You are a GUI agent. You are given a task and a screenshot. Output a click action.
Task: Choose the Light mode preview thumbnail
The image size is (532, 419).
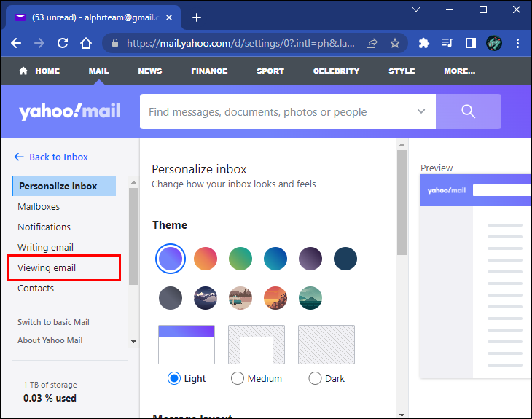click(x=187, y=345)
